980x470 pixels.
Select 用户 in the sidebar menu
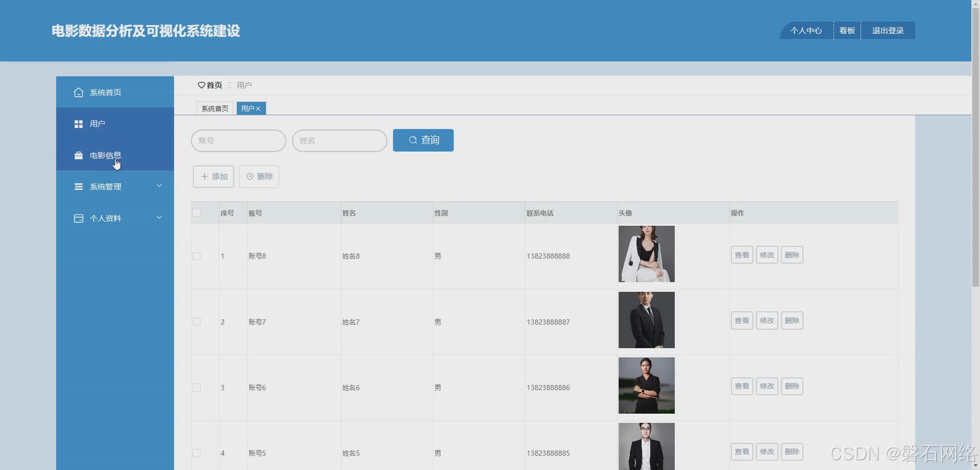pyautogui.click(x=115, y=124)
